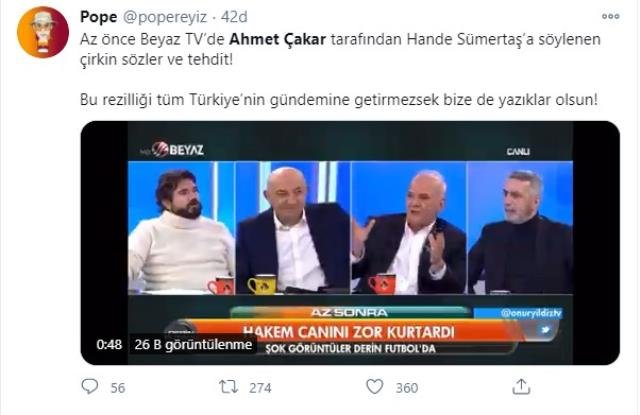Viewport: 640px width, 415px height.
Task: Click the 360 likes count
Action: coord(407,388)
